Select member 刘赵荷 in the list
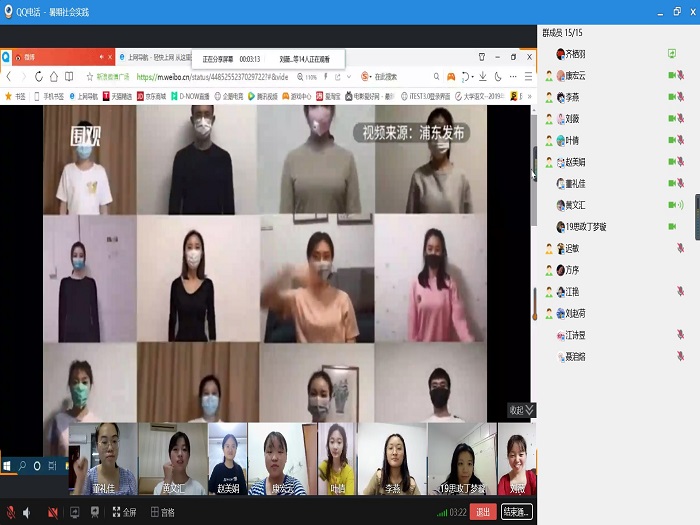 tap(616, 313)
